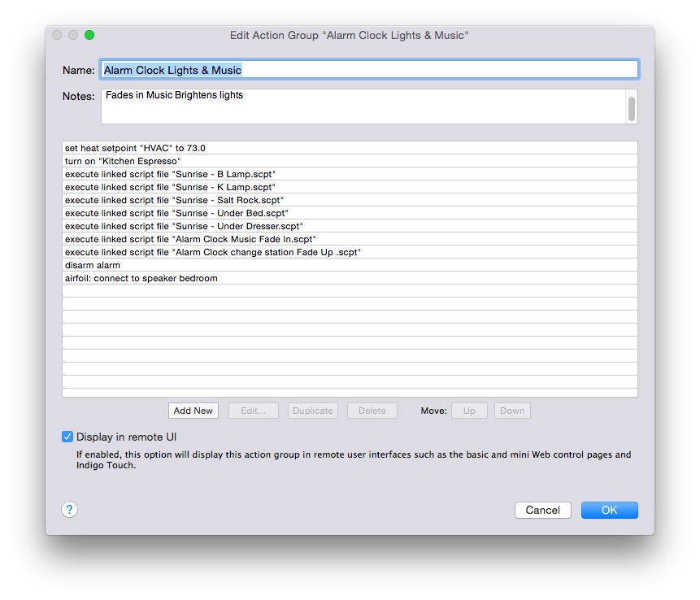Image resolution: width=700 pixels, height=600 pixels.
Task: Select the turn on "Kitchen Espresso" action
Action: 350,161
